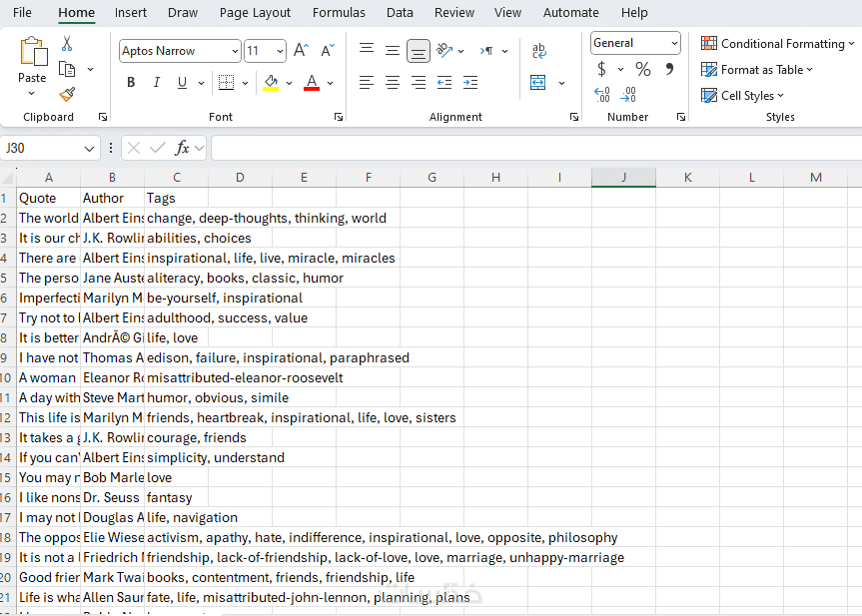Click the text direction paragraph icon
862x616 pixels.
[486, 51]
